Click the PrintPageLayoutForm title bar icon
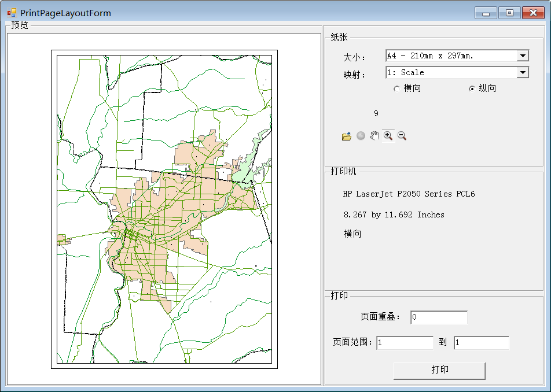The height and width of the screenshot is (392, 551). pyautogui.click(x=12, y=12)
